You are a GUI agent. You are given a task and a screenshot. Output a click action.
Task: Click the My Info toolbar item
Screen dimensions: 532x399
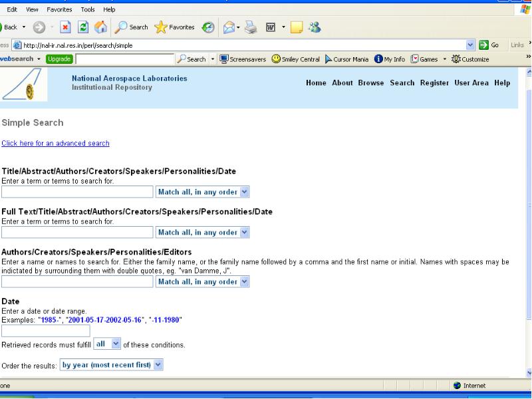[x=390, y=59]
